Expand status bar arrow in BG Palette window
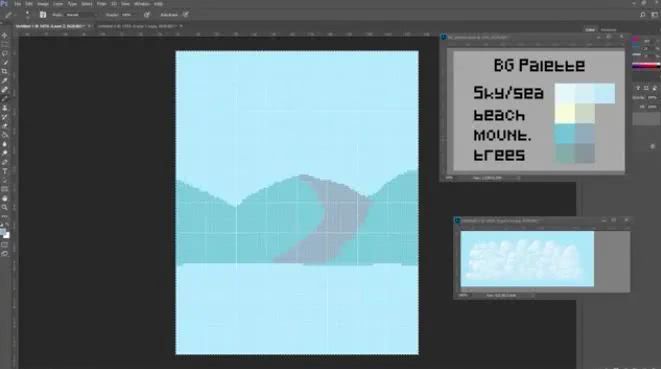The image size is (661, 369). coord(519,178)
